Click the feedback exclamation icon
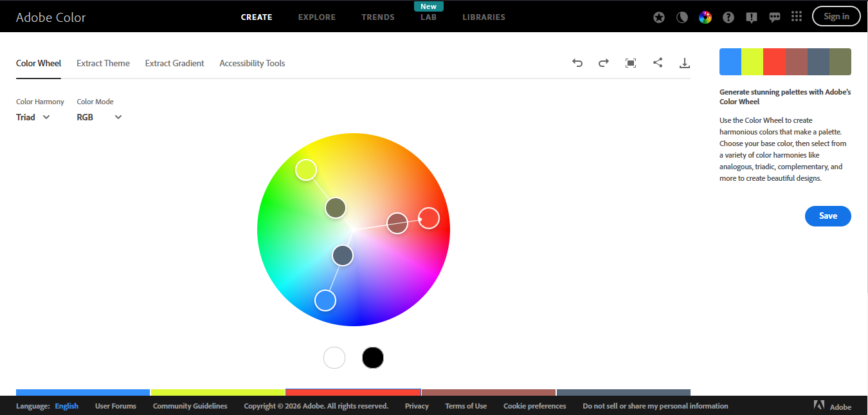 pos(752,17)
